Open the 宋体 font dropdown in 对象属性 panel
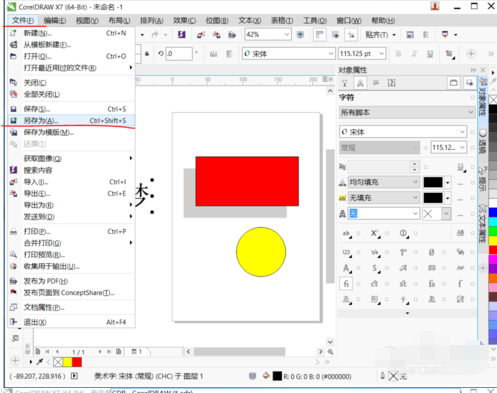The image size is (497, 393). click(x=462, y=132)
